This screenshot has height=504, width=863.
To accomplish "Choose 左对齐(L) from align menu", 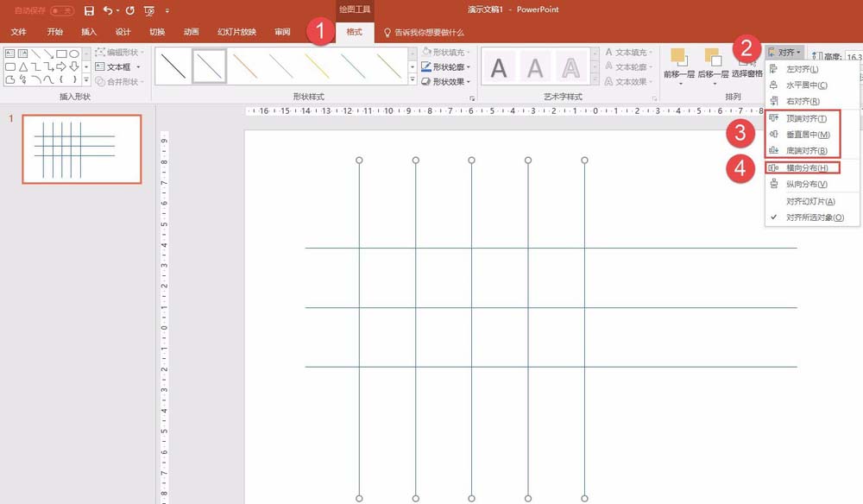I will pos(812,69).
